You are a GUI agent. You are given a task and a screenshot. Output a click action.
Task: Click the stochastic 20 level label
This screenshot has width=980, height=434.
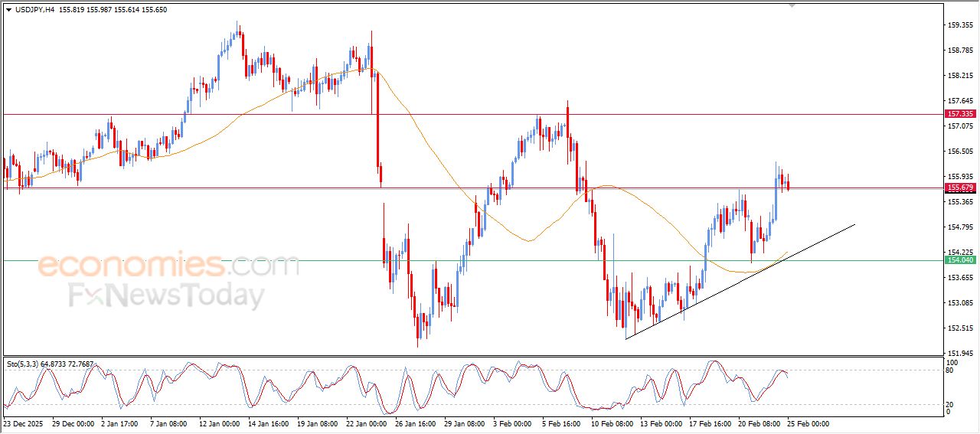(951, 404)
